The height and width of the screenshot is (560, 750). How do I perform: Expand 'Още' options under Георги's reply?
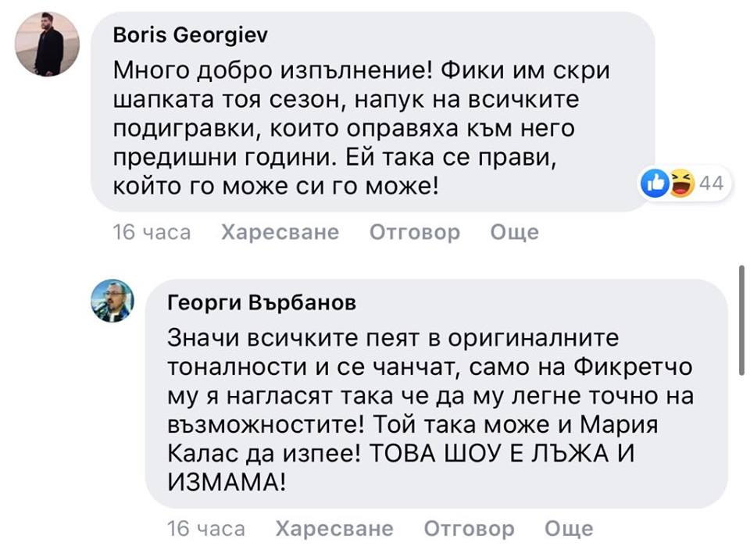(x=569, y=529)
